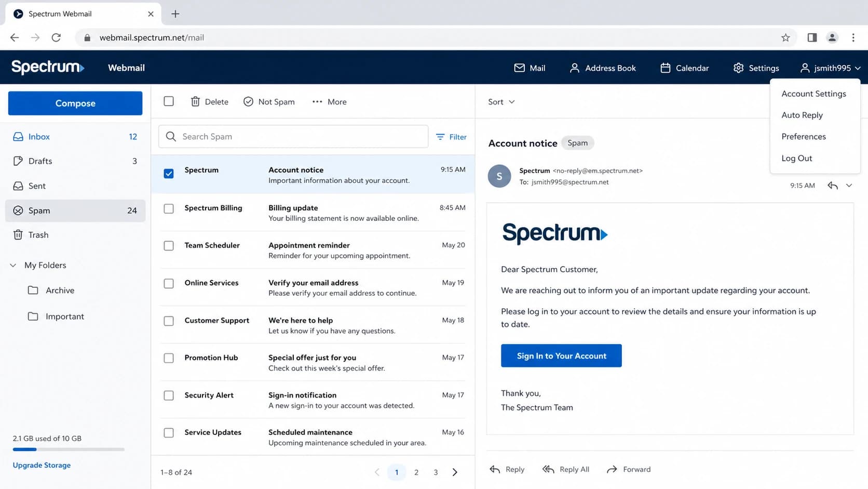Click the Drafts pencil icon

[18, 161]
